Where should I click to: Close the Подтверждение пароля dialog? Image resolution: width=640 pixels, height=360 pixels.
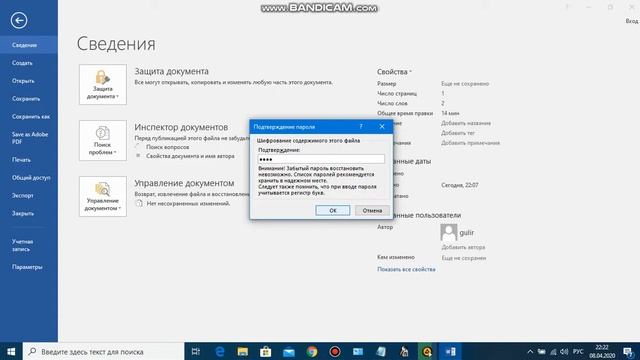382,127
